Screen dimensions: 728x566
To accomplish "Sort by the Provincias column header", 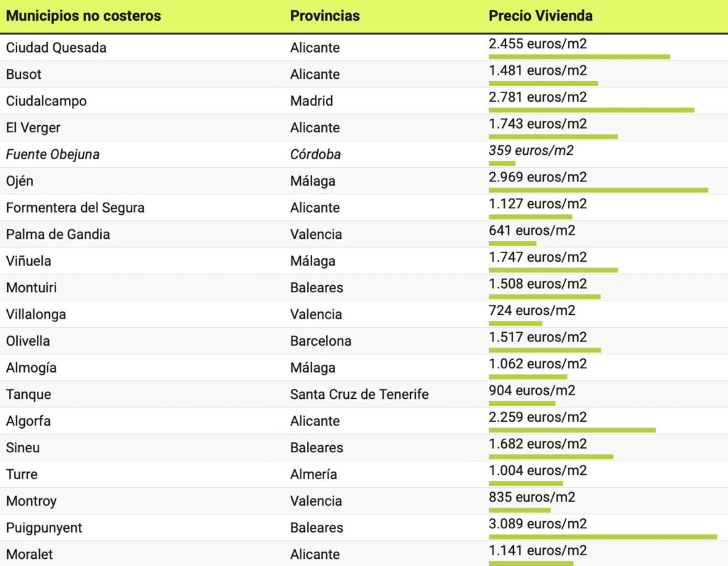I will pos(325,16).
